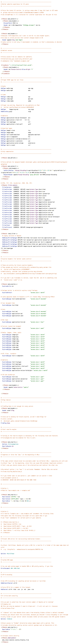The width and height of the screenshot is (70, 644).
Task: Click the 'FilterDeclare COMPRESS' line
Action: (x=10, y=187)
